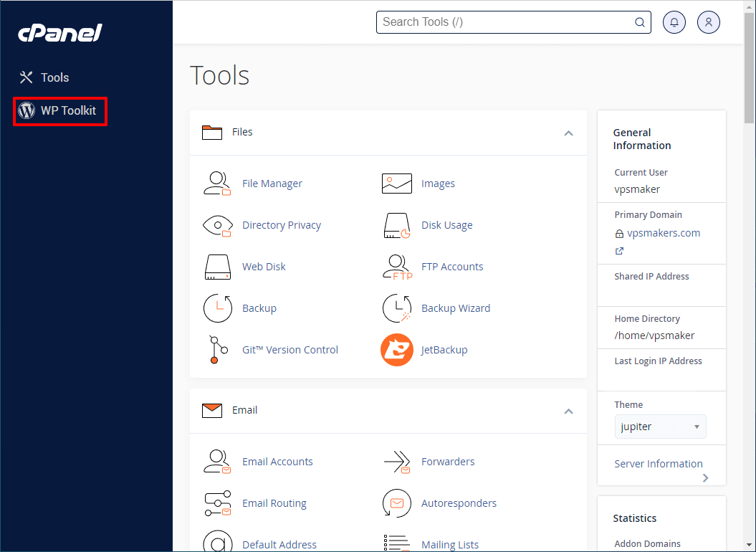The image size is (756, 552).
Task: Open the Email Routing link
Action: click(x=274, y=503)
